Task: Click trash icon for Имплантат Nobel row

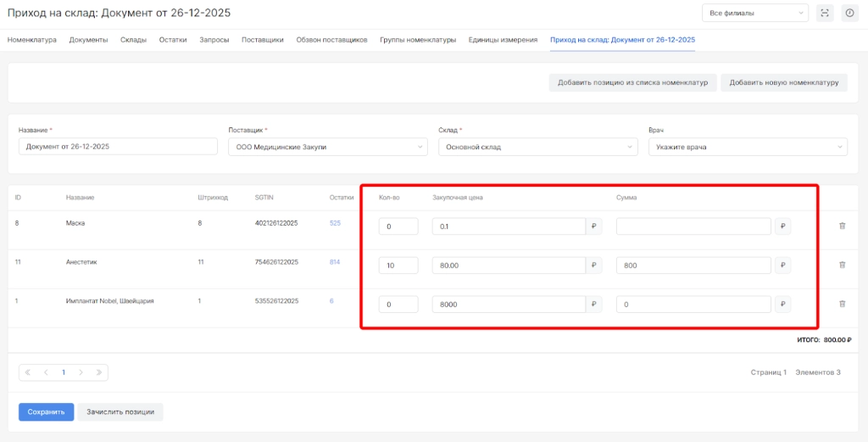Action: (x=842, y=304)
